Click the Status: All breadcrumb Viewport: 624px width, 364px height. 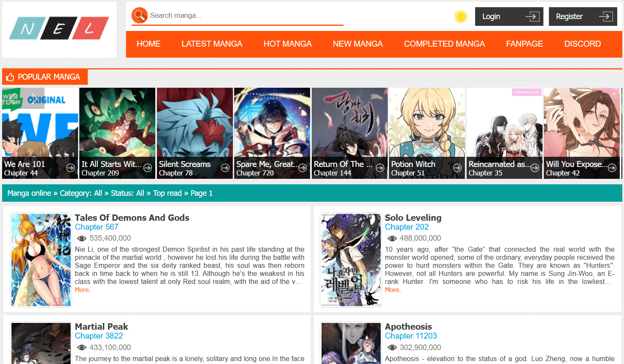click(127, 193)
